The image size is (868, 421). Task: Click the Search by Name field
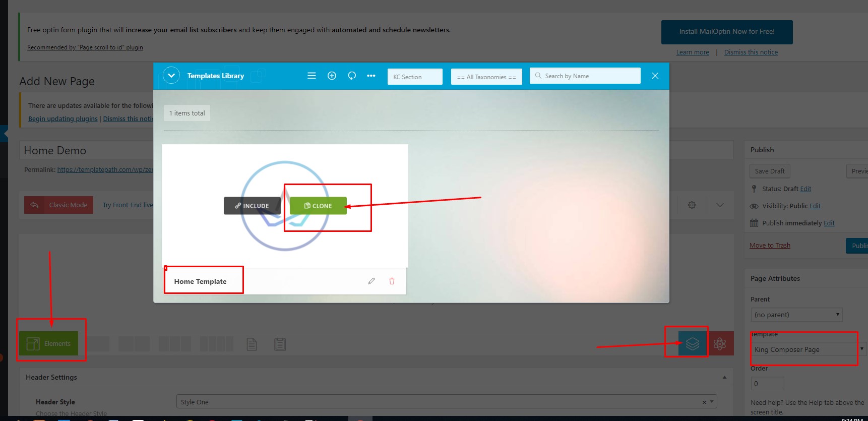tap(587, 76)
